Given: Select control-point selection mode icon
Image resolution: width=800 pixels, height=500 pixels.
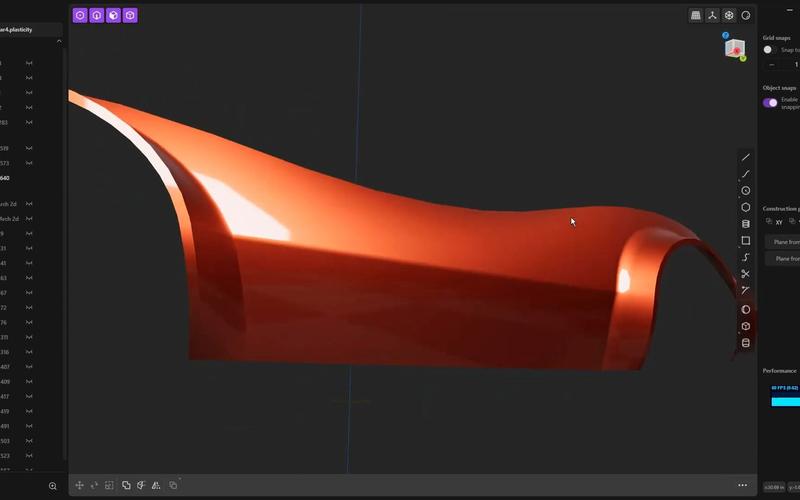Looking at the screenshot, I should pos(80,15).
